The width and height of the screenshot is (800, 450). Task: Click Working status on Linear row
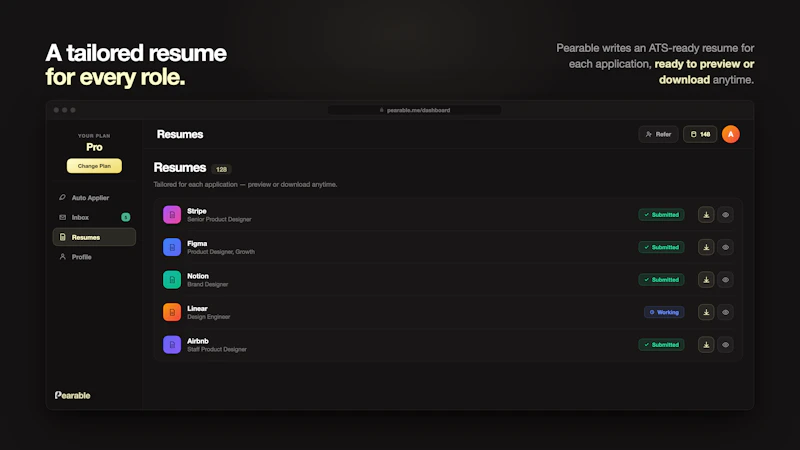click(x=664, y=312)
